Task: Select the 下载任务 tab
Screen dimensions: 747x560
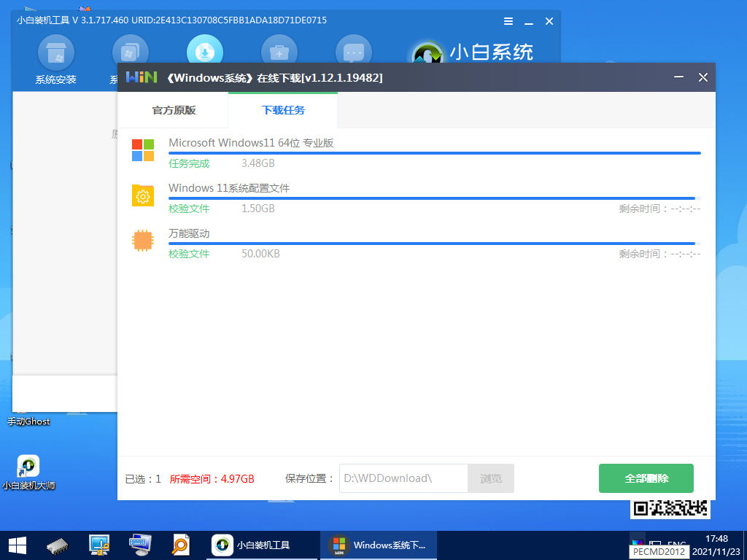Action: point(283,110)
